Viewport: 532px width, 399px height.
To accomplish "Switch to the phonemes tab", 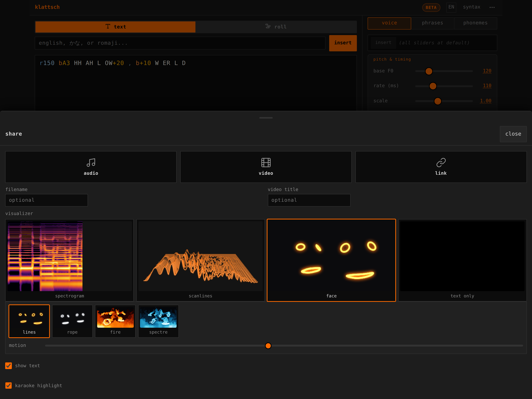I will point(475,23).
